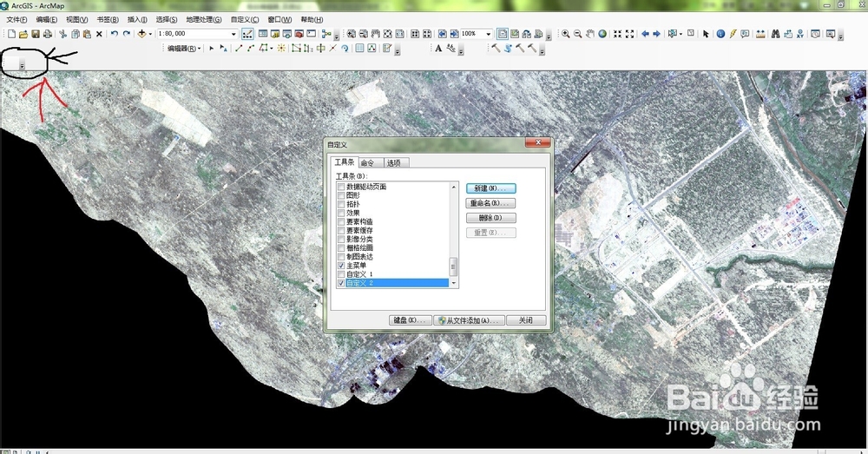The width and height of the screenshot is (868, 454).
Task: Save the map with the floppy disk icon
Action: [x=36, y=34]
